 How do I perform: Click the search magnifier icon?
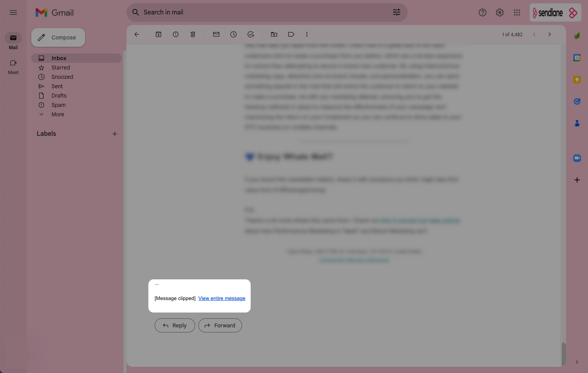(136, 12)
